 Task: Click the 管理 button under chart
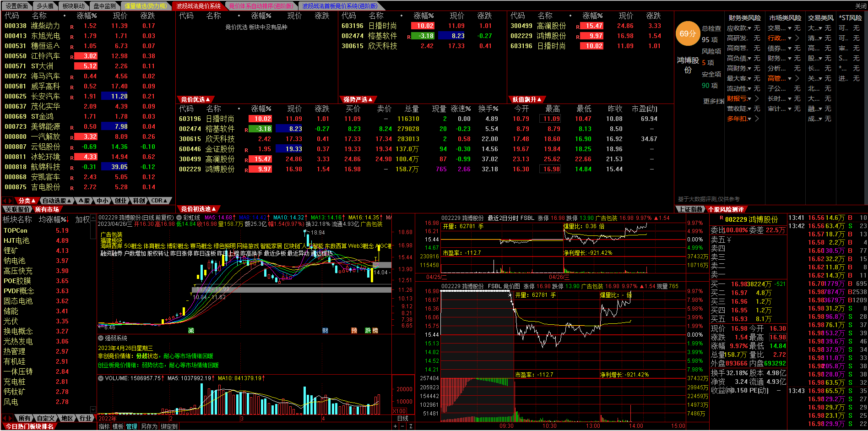click(132, 426)
